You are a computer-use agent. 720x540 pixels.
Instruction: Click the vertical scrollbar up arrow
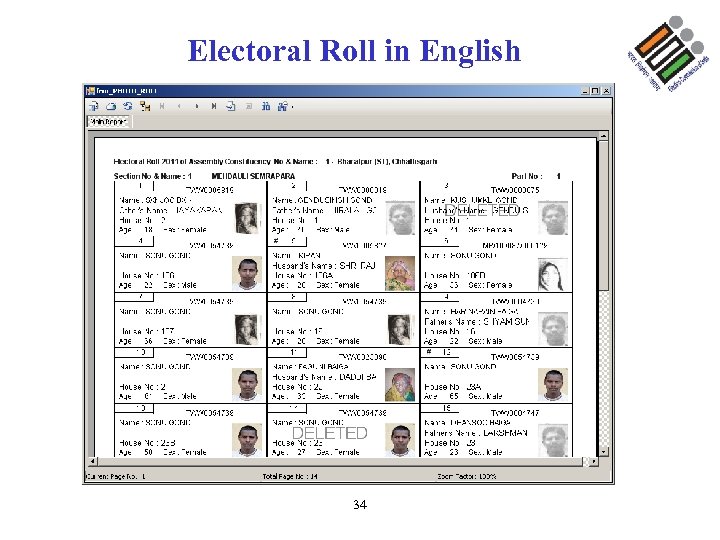tap(603, 136)
